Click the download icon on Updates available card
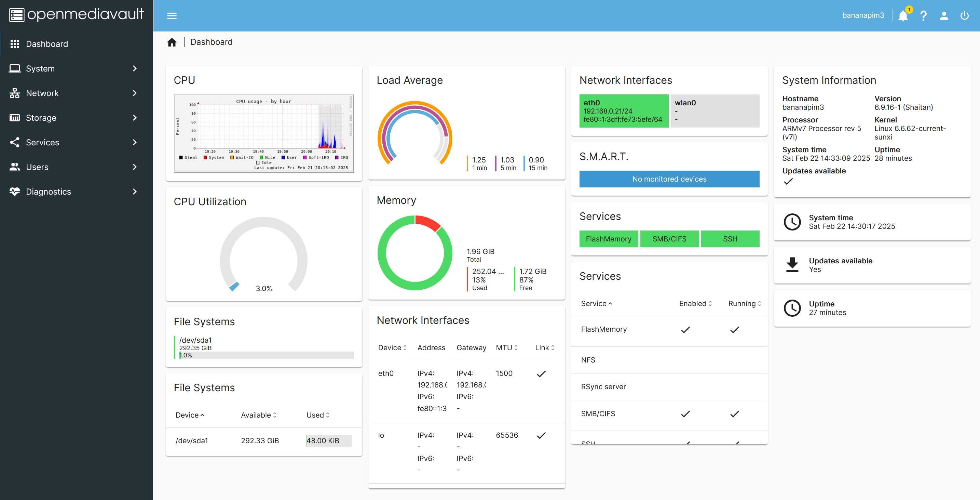980x500 pixels. pyautogui.click(x=792, y=265)
